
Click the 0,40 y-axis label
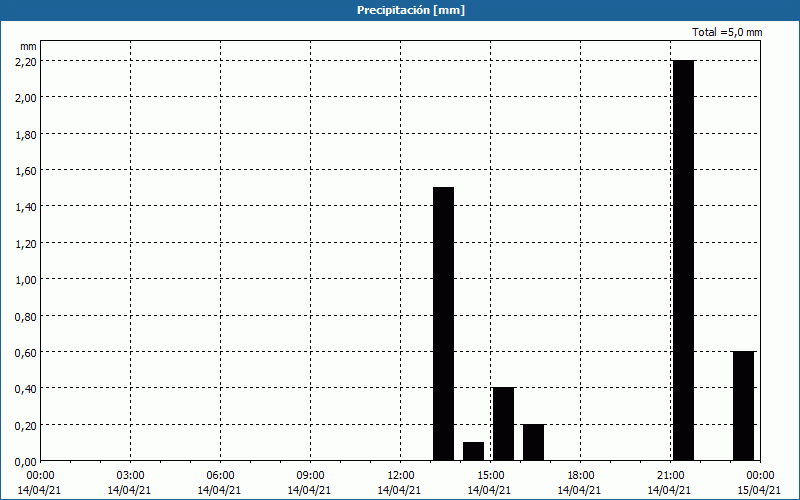[x=26, y=389]
